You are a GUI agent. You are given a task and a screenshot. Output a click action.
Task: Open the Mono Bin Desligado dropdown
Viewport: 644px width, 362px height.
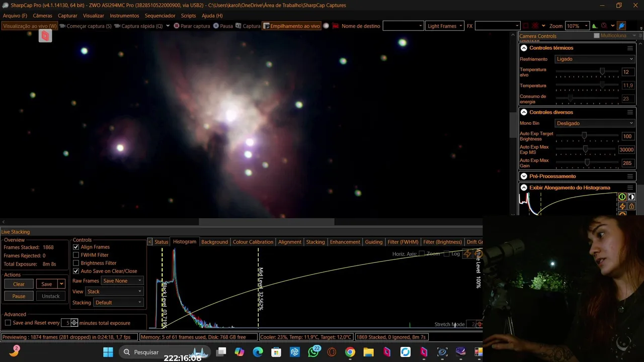pos(595,123)
